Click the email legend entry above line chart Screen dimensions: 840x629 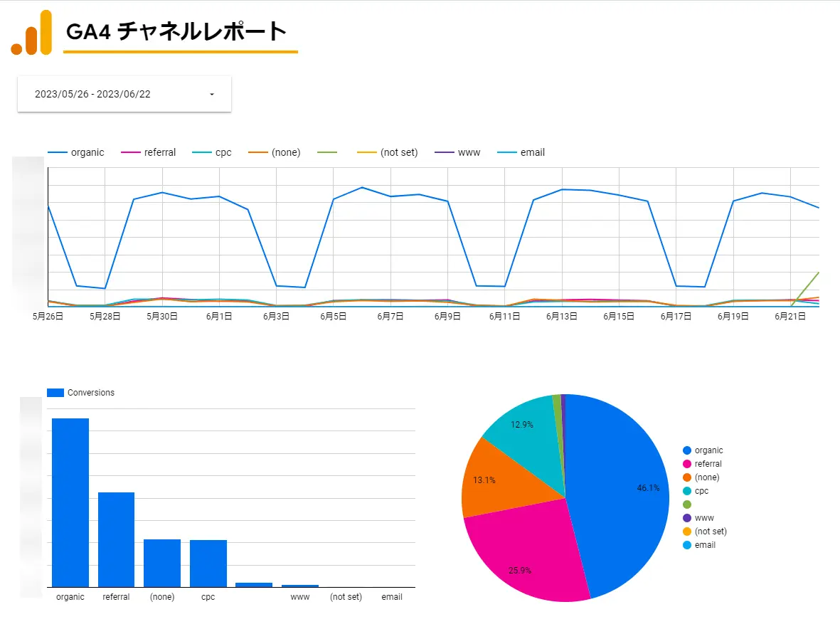click(521, 153)
